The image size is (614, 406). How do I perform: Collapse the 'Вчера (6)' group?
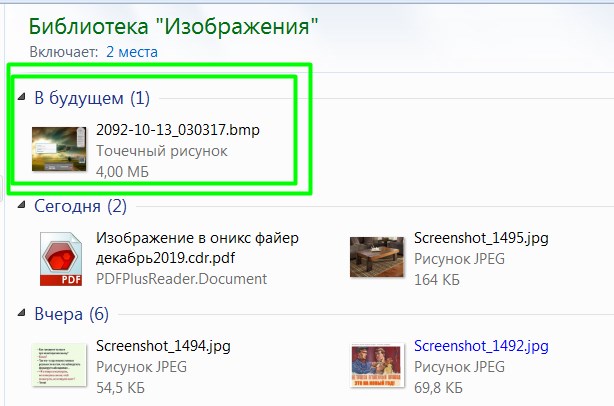(x=22, y=312)
